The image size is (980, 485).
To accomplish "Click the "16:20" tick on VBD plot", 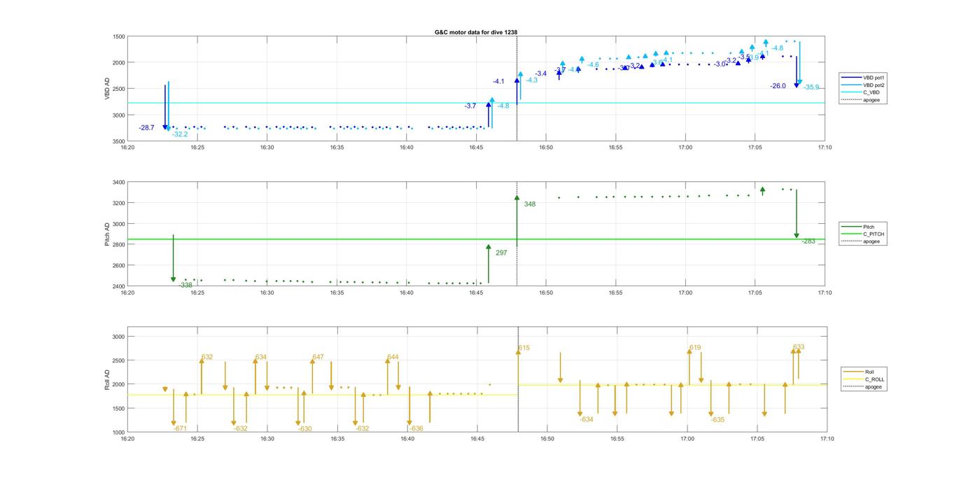I will pyautogui.click(x=127, y=148).
